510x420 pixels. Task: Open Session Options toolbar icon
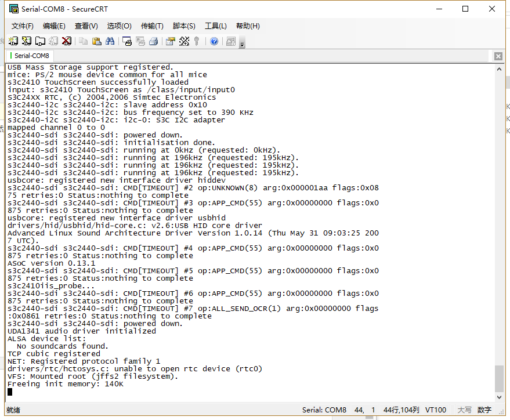(x=171, y=41)
